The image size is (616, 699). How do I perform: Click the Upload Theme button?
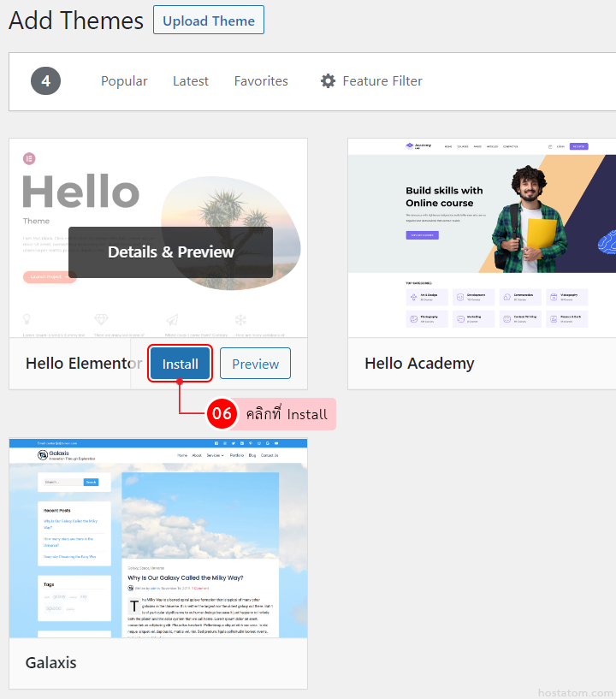(209, 20)
